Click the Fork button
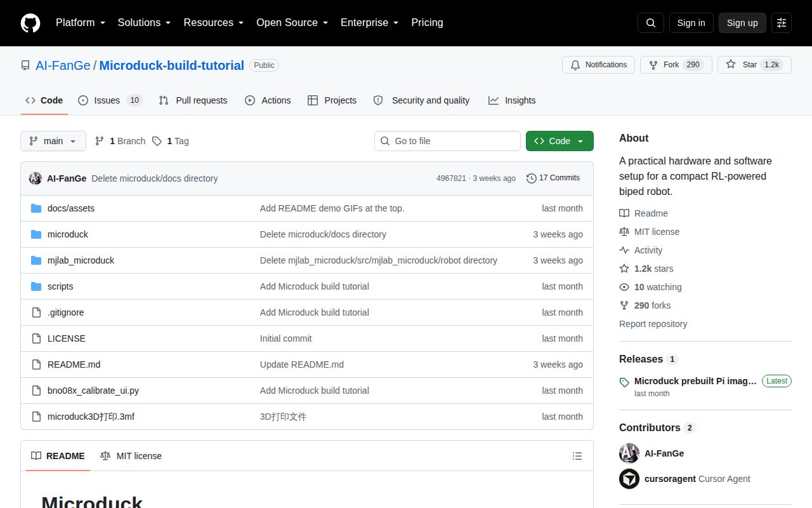The height and width of the screenshot is (508, 812). coord(676,65)
